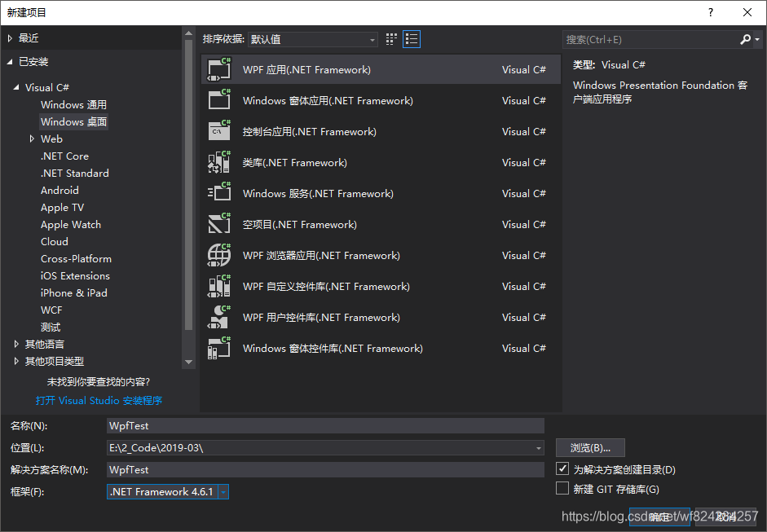Select 类库(.NET Framework) template name
767x532 pixels.
tap(295, 162)
